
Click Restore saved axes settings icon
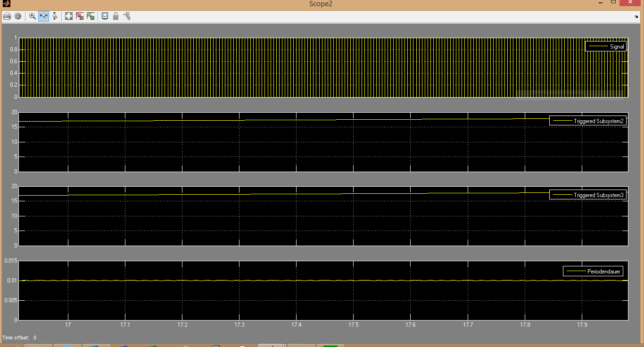coord(91,16)
